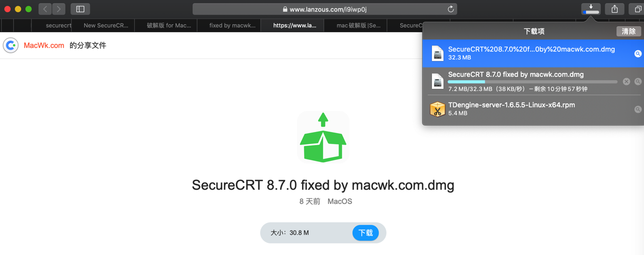644x255 pixels.
Task: Click the www.lanzous.com address bar
Action: 325,9
